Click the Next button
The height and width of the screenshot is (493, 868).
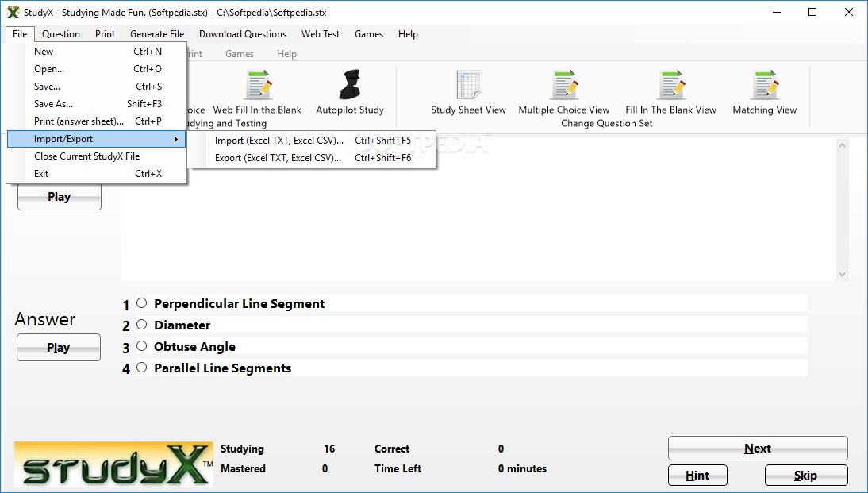click(x=758, y=448)
